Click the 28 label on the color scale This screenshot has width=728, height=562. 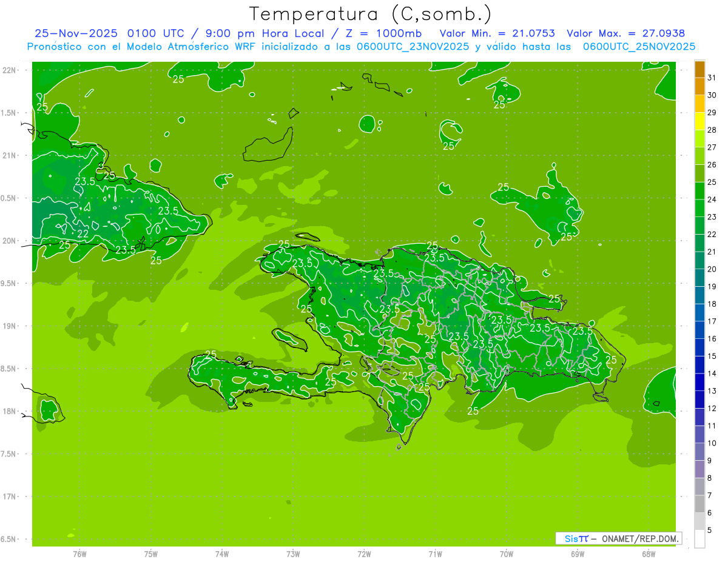(712, 130)
